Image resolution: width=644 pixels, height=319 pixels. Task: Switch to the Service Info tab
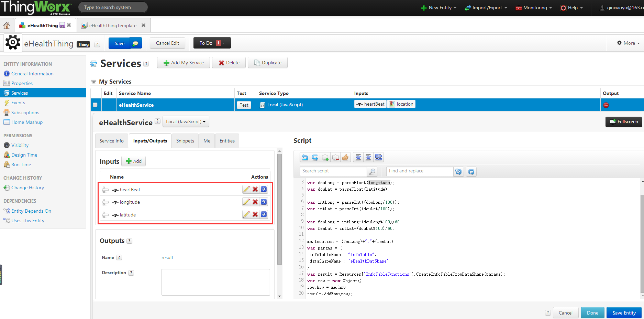tap(112, 141)
